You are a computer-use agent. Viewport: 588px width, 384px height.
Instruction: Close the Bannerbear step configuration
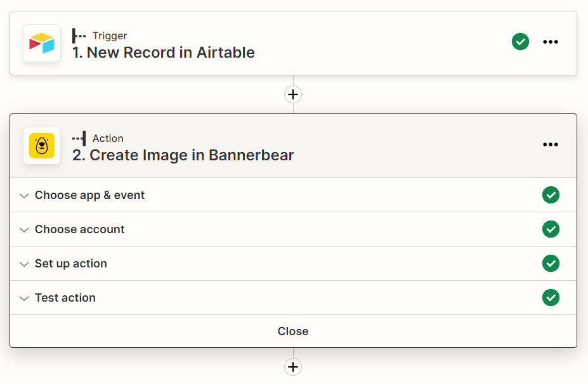tap(292, 331)
